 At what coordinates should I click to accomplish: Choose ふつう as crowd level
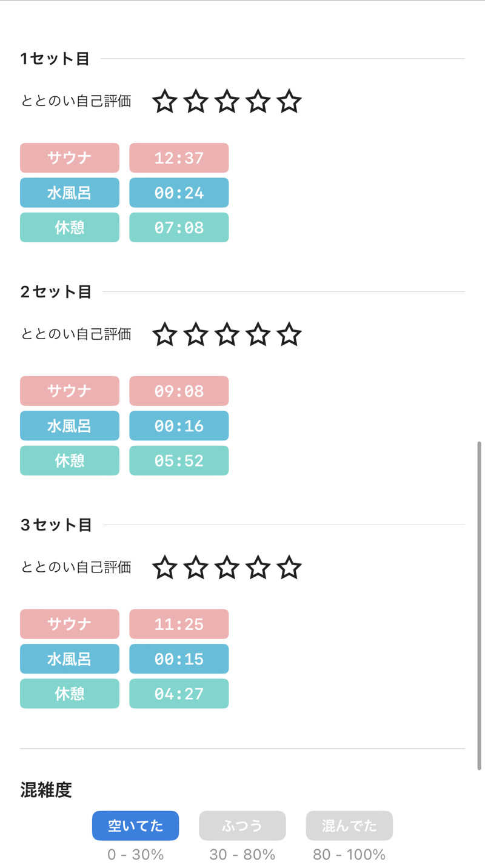point(242,826)
